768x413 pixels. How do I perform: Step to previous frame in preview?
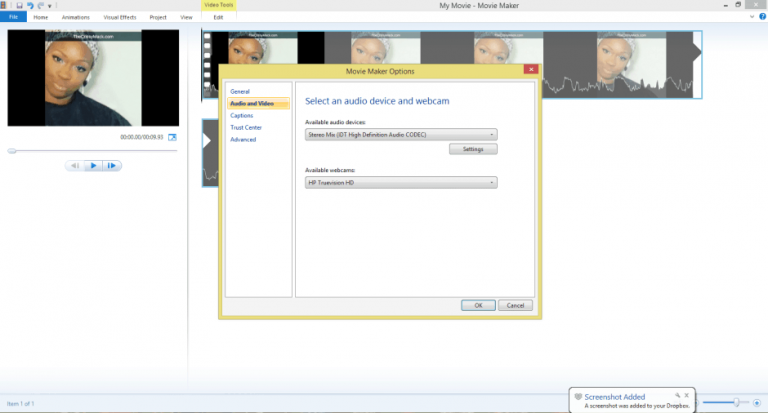click(75, 166)
